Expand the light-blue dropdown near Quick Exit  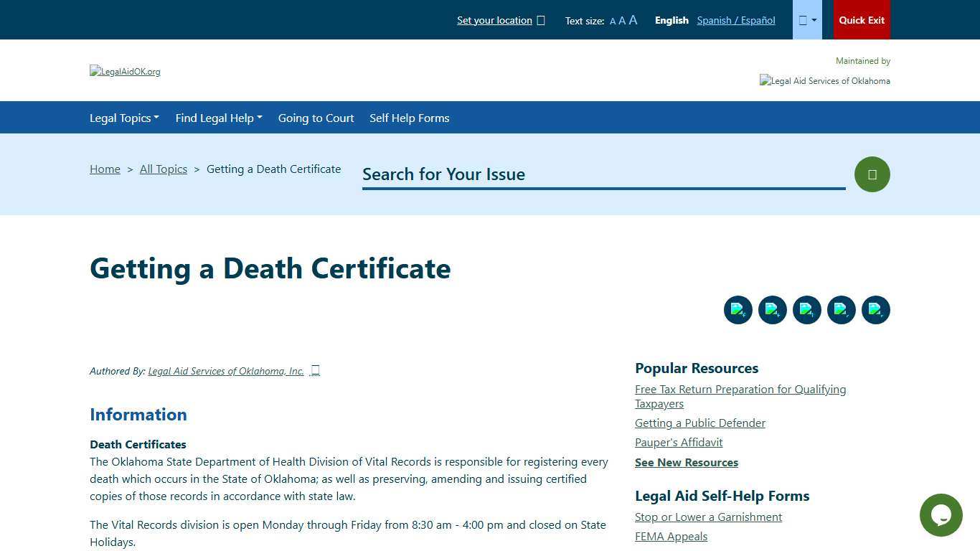806,19
